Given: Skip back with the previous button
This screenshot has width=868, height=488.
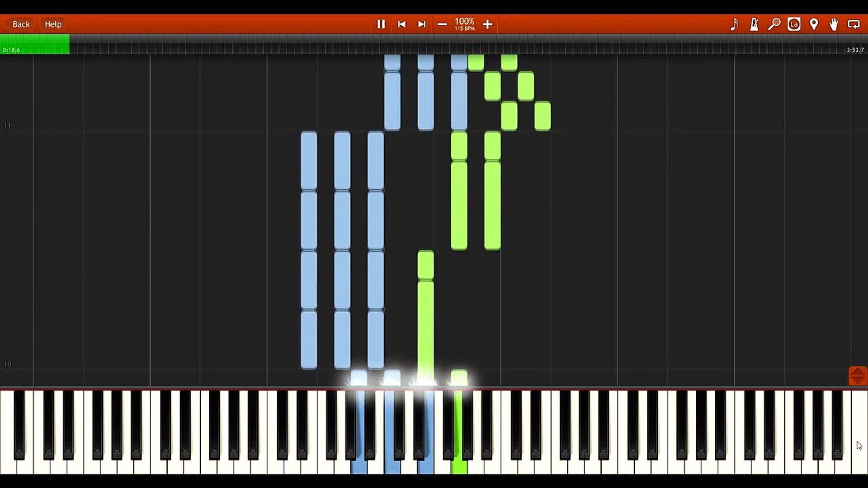Looking at the screenshot, I should tap(401, 24).
